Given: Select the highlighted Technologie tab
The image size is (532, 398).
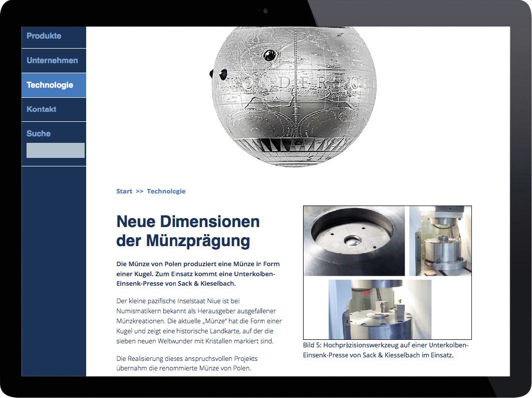Looking at the screenshot, I should (50, 85).
